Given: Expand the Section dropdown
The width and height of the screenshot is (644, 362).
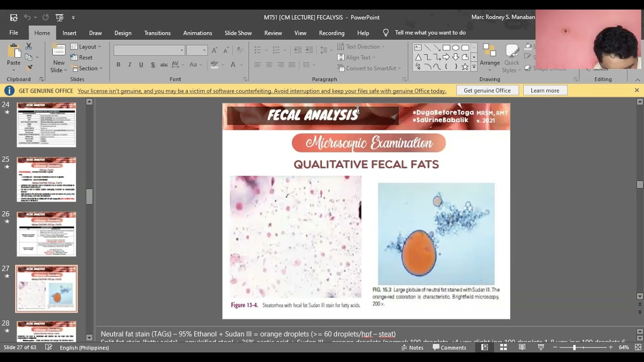Looking at the screenshot, I should [x=87, y=68].
